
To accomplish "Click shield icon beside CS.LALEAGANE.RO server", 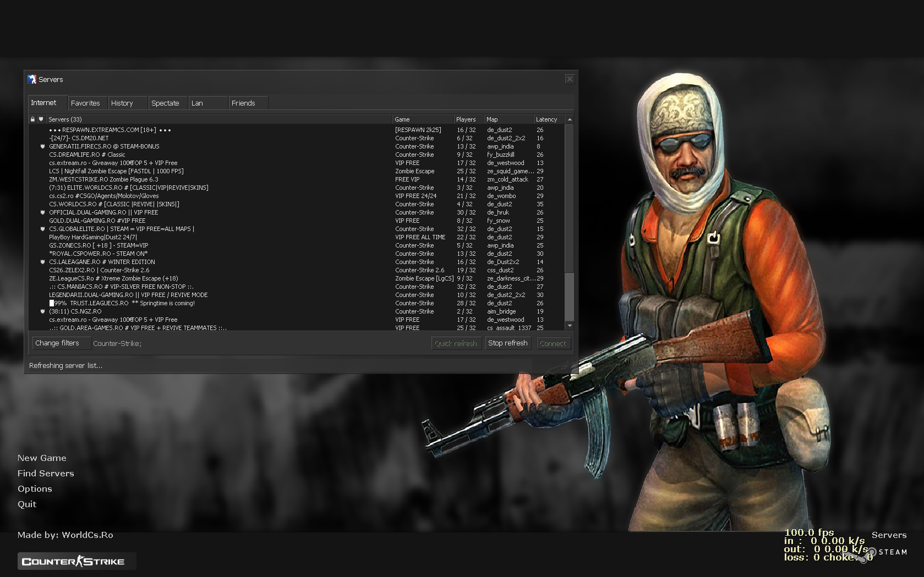I will 42,262.
